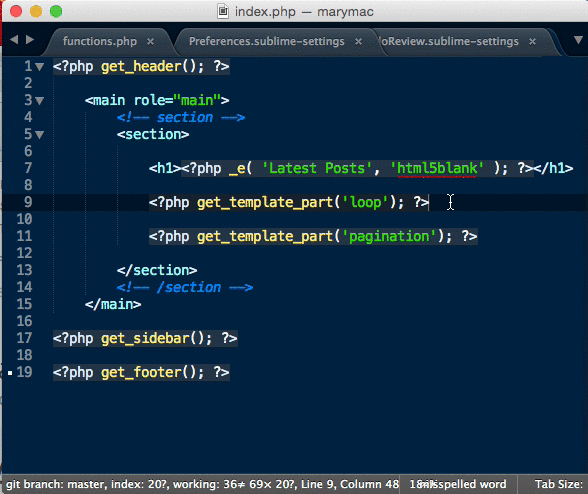Click get_footer on line 19
This screenshot has height=494, width=588.
[x=141, y=372]
